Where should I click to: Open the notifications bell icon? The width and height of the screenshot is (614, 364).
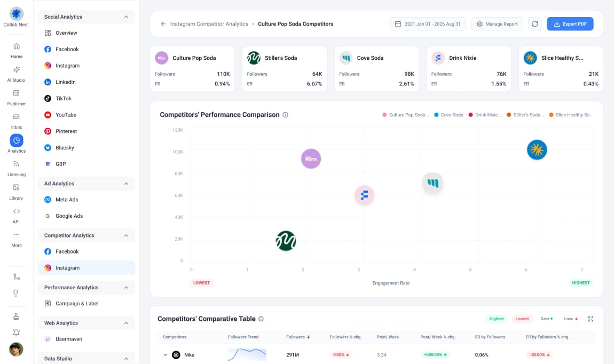(16, 333)
